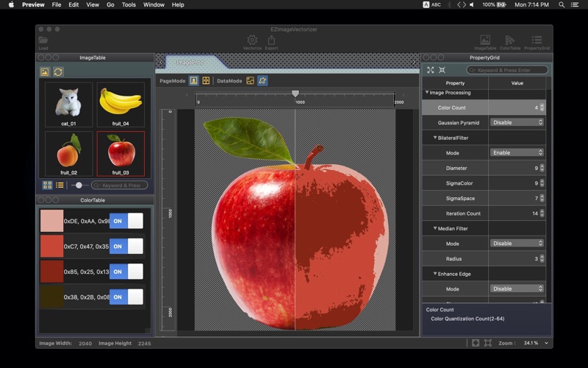Open the Window menu
588x368 pixels.
154,5
